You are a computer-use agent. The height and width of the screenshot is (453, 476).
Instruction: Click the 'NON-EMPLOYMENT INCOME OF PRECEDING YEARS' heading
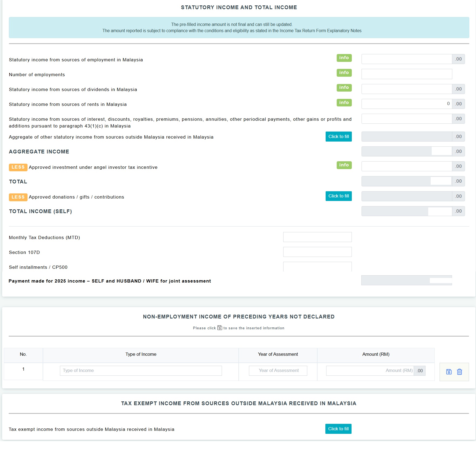(x=239, y=317)
